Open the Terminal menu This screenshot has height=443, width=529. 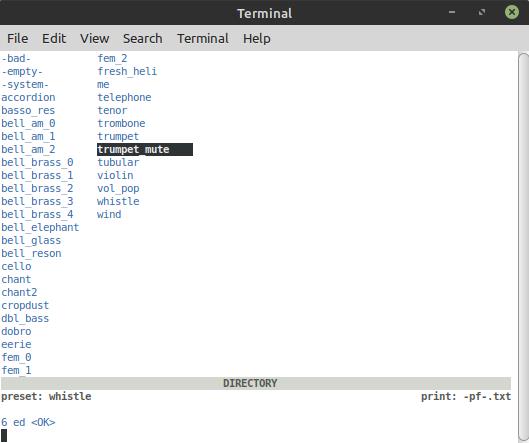(x=203, y=38)
